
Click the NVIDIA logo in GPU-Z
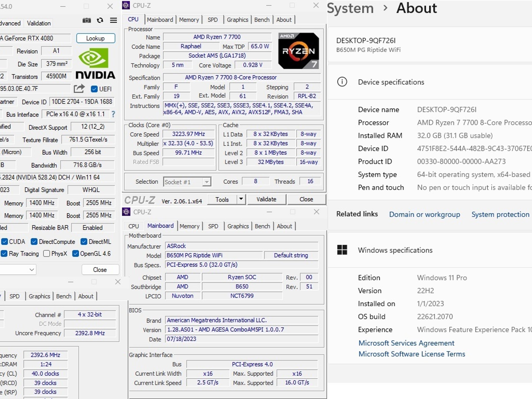point(95,64)
